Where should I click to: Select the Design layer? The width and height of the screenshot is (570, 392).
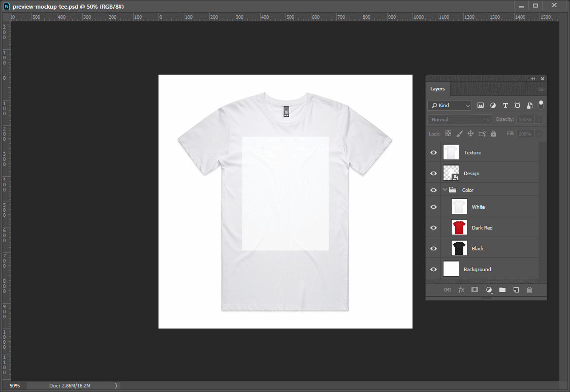[471, 173]
